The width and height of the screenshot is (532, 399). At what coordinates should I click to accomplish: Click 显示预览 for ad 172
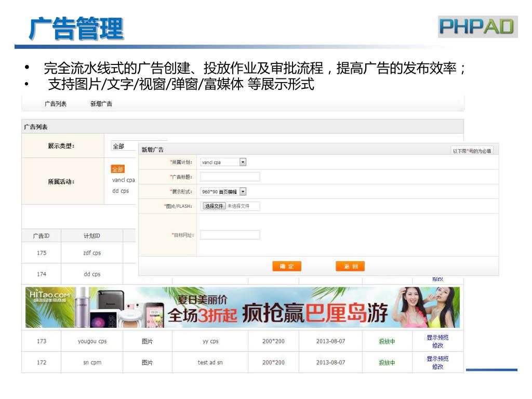pyautogui.click(x=437, y=358)
